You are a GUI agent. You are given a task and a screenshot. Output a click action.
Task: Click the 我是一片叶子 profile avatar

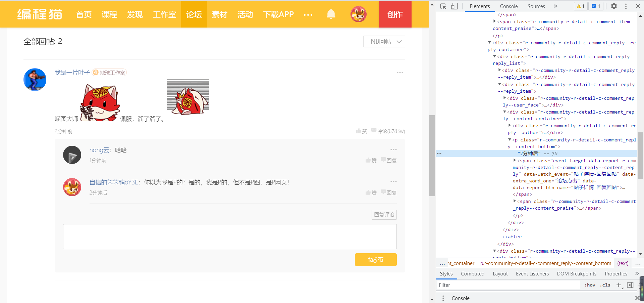pos(35,80)
